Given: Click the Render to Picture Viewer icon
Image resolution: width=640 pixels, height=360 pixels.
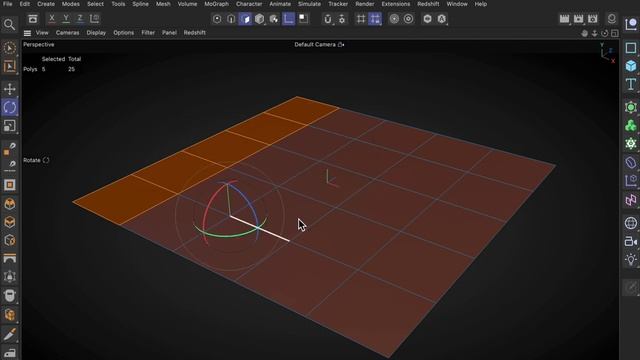Looking at the screenshot, I should 578,19.
